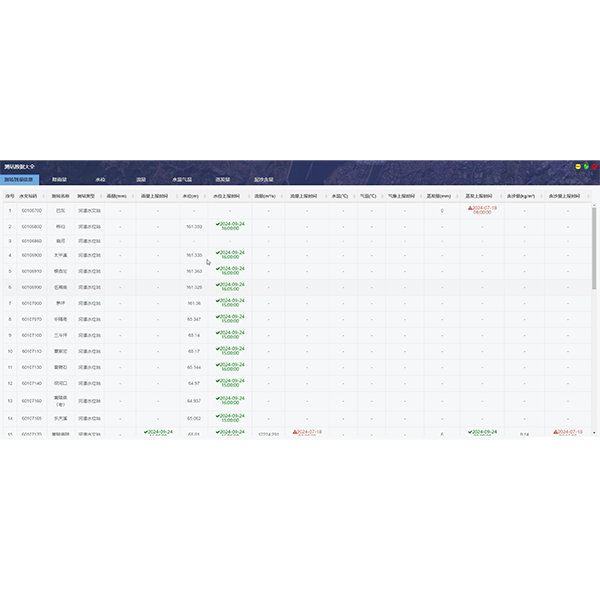Select station code 60107100 cell
The height and width of the screenshot is (600, 600).
pos(32,336)
